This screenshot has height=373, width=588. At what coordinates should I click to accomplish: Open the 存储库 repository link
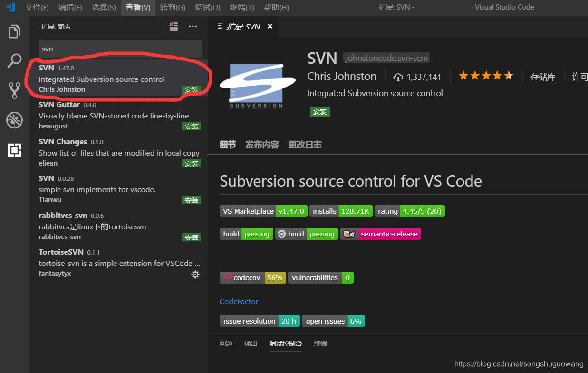pyautogui.click(x=543, y=76)
